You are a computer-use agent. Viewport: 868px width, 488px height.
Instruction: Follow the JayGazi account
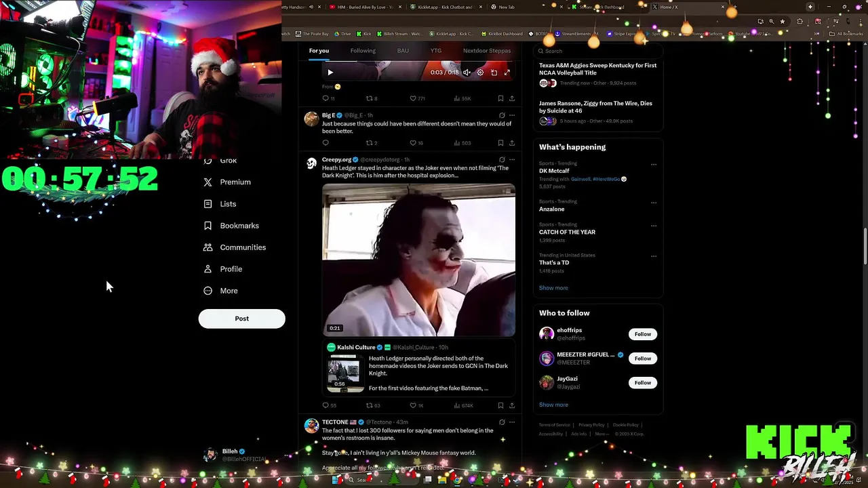tap(643, 383)
